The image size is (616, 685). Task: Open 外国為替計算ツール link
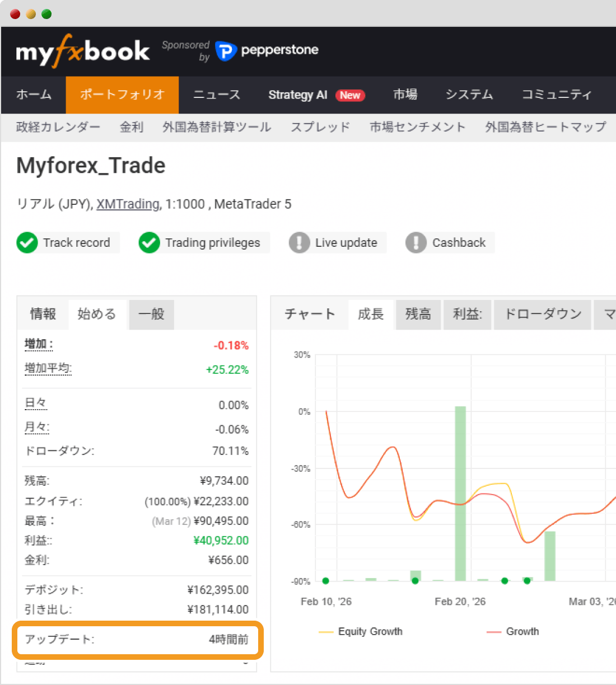coord(217,127)
